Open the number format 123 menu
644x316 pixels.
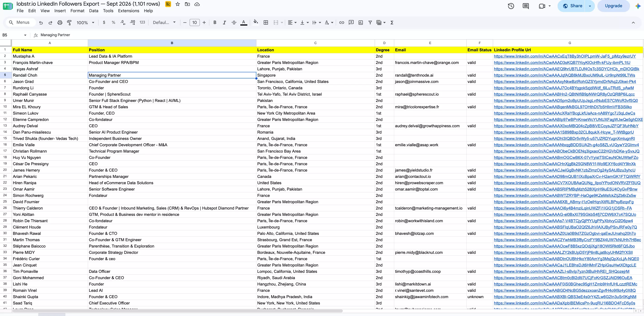pyautogui.click(x=142, y=22)
